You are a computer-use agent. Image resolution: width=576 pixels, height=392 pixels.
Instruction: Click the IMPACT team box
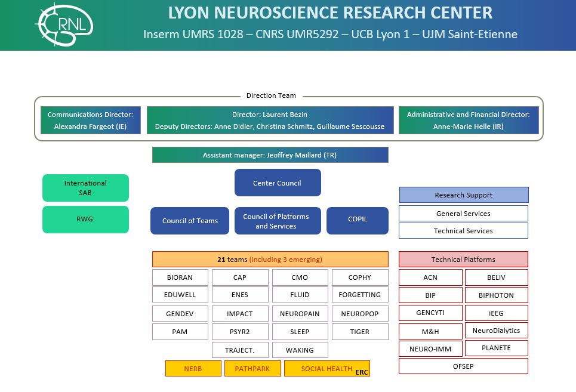point(240,314)
